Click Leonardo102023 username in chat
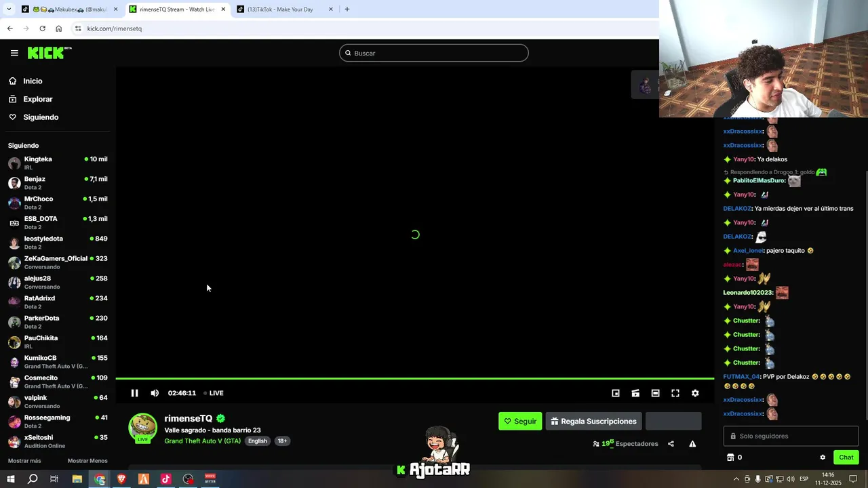Screen dimensions: 868x488 [747, 293]
